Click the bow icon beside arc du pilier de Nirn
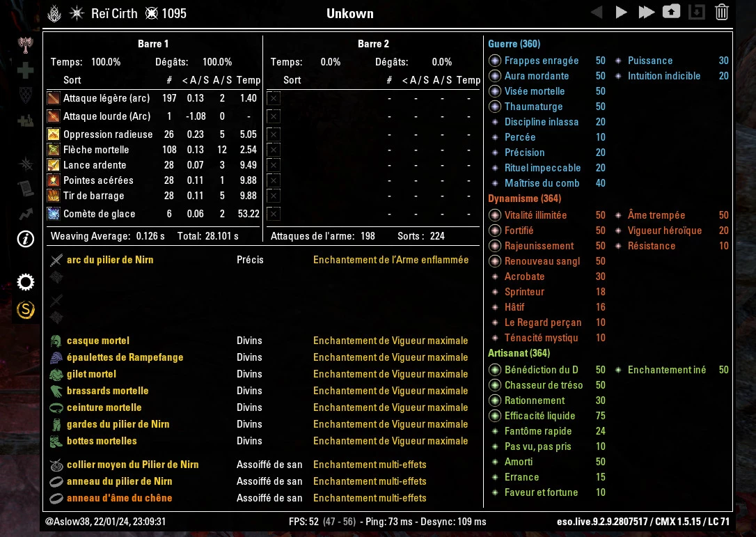Viewport: 756px width, 537px height. coord(56,260)
